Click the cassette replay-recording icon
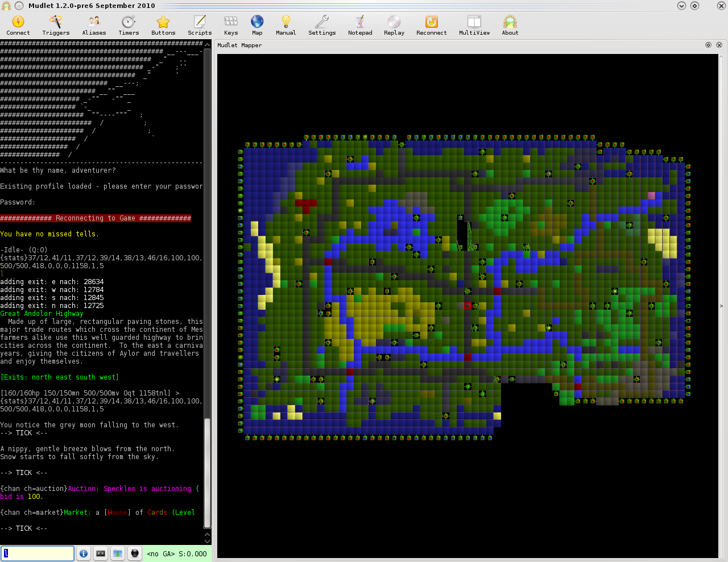Viewport: 728px width, 562px height. click(x=101, y=553)
